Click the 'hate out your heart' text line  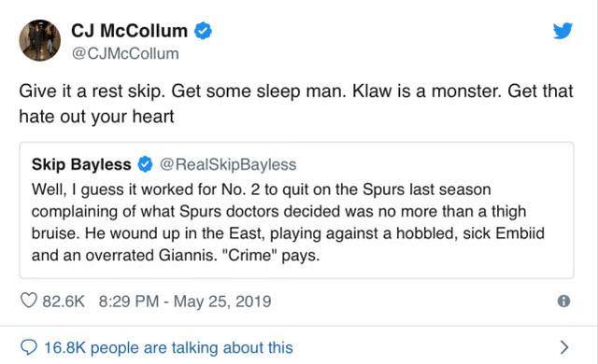(96, 117)
